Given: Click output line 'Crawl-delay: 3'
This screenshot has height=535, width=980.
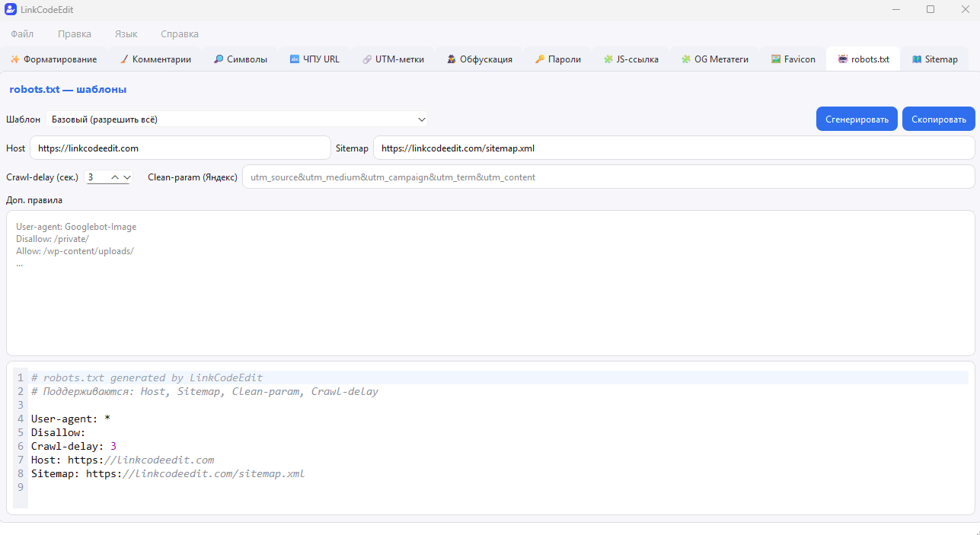Looking at the screenshot, I should tap(74, 446).
